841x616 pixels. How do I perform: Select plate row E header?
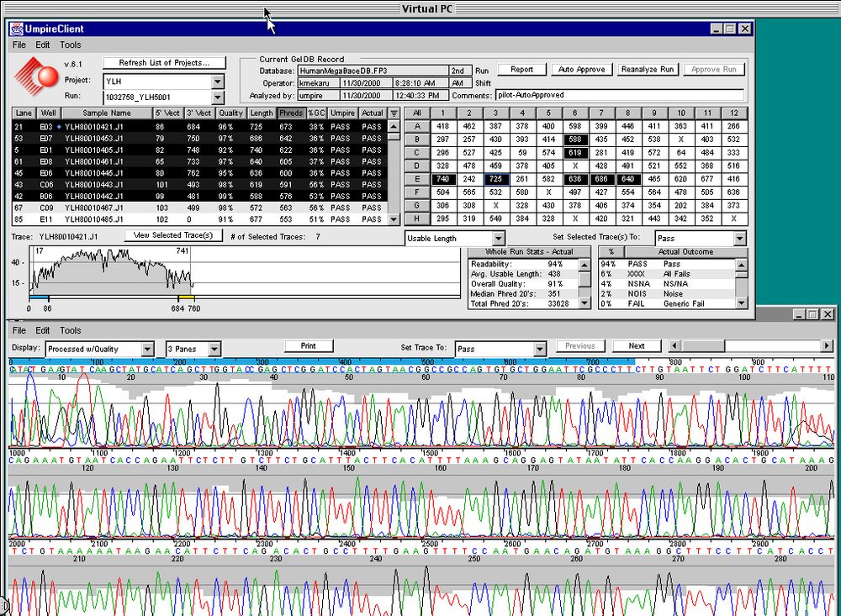point(417,179)
